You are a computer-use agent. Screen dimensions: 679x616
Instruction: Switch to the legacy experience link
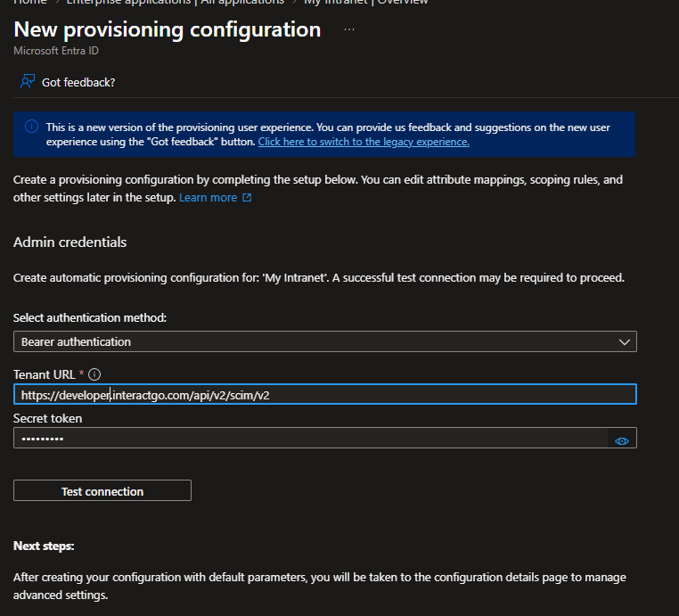(x=364, y=142)
